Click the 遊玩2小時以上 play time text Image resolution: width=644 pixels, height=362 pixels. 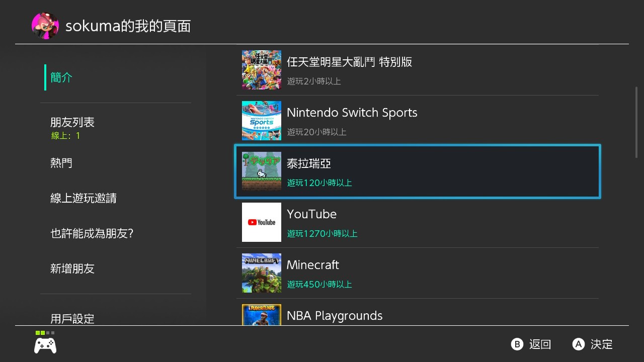[x=314, y=81]
